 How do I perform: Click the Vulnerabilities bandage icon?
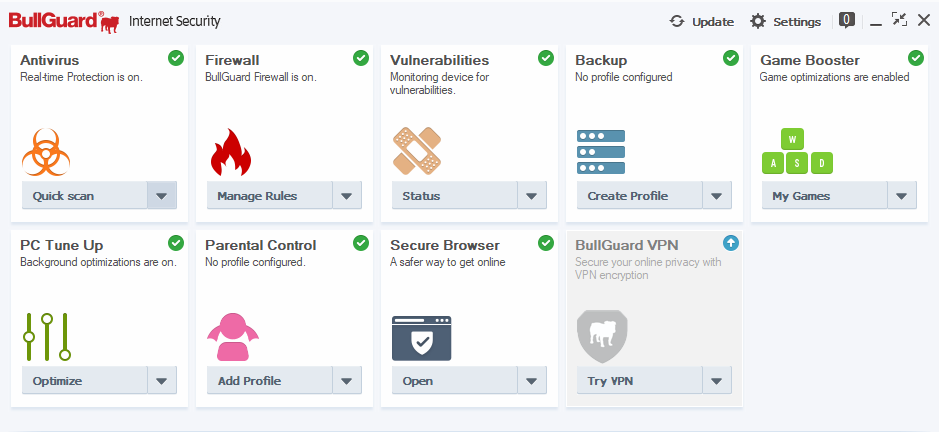click(x=416, y=152)
